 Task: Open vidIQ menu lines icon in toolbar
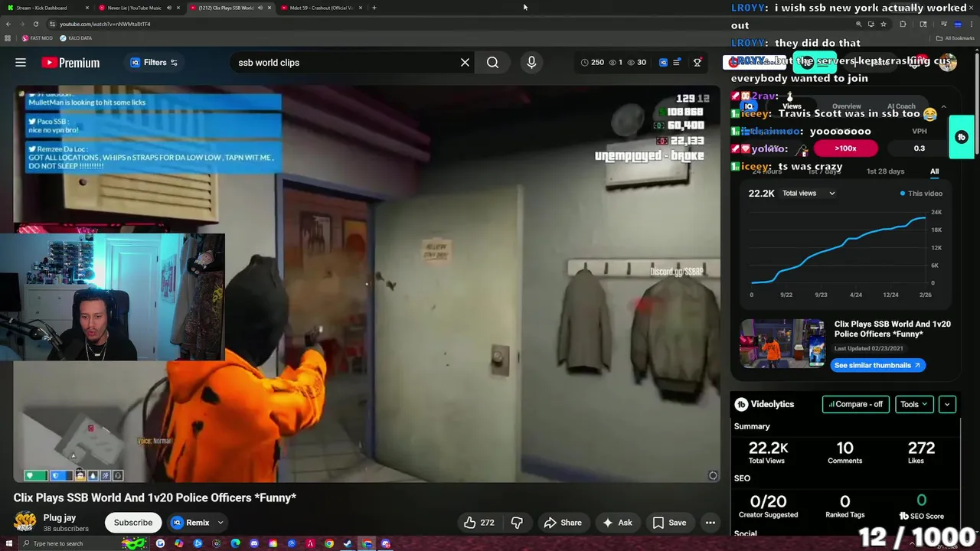click(x=677, y=63)
